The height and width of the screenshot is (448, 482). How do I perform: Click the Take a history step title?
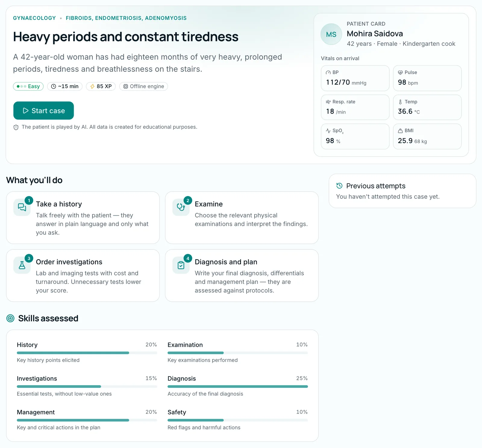coord(59,204)
